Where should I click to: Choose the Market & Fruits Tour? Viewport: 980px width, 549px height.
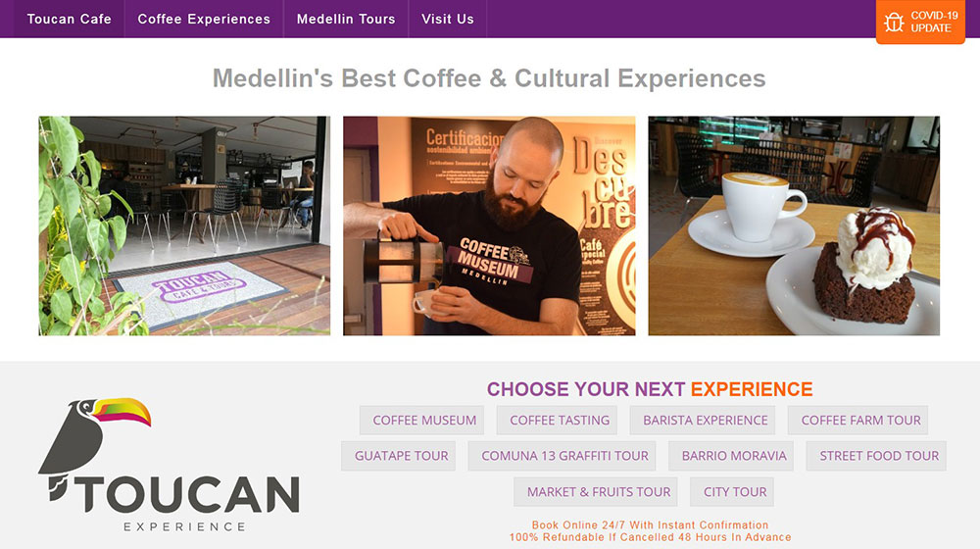pyautogui.click(x=598, y=491)
